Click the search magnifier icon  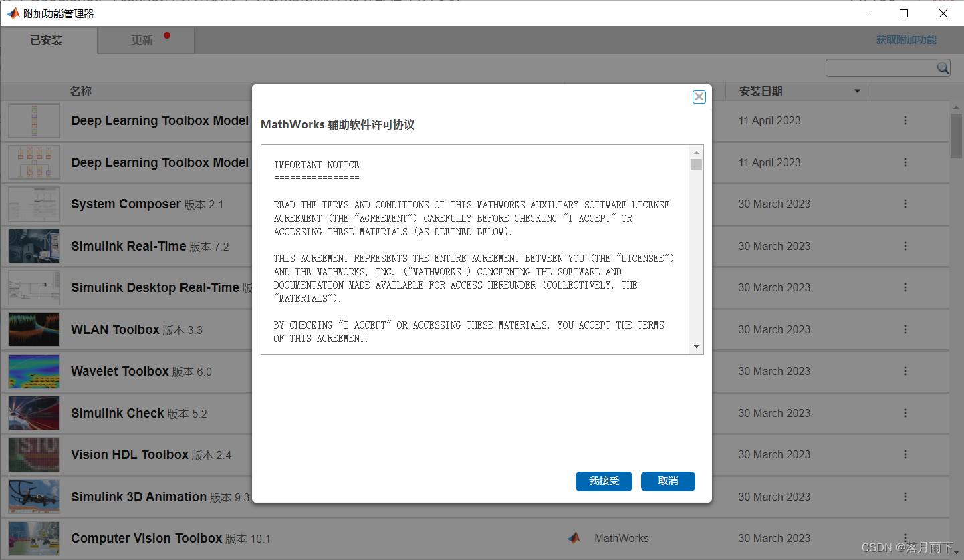943,67
